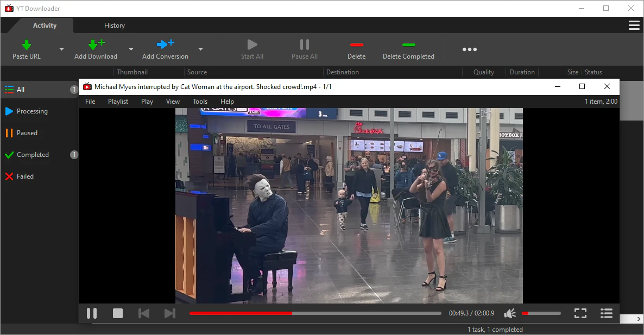Open the Play menu in the player
Image resolution: width=644 pixels, height=335 pixels.
coord(147,102)
